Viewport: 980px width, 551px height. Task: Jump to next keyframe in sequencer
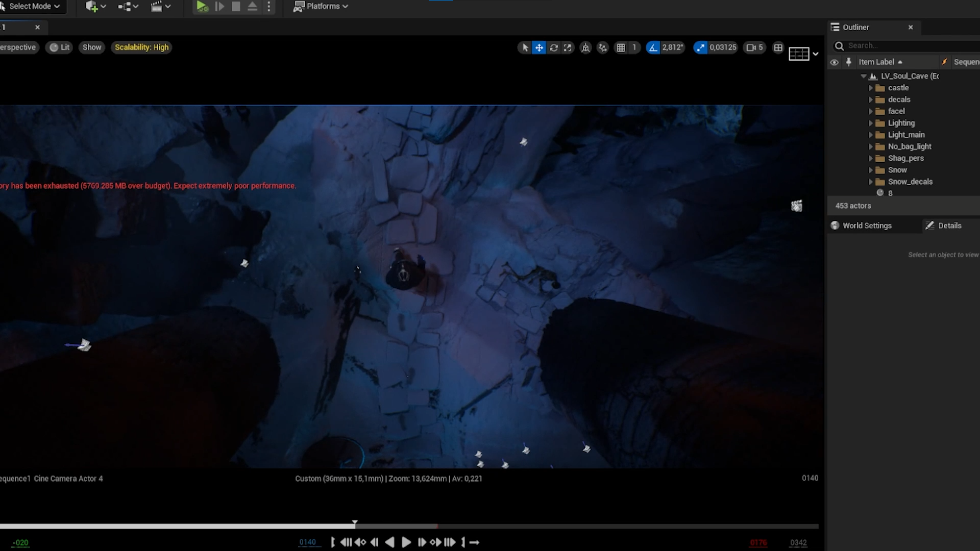tap(435, 542)
